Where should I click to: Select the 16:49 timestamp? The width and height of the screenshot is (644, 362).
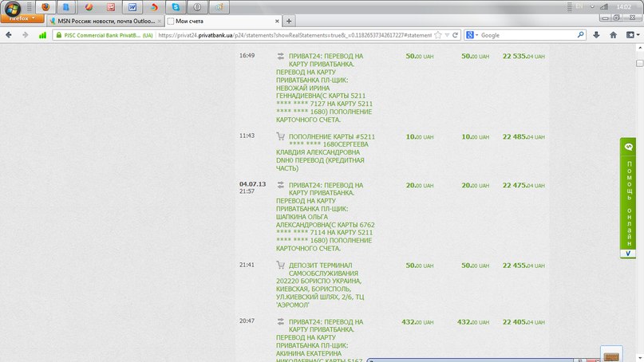(x=247, y=55)
